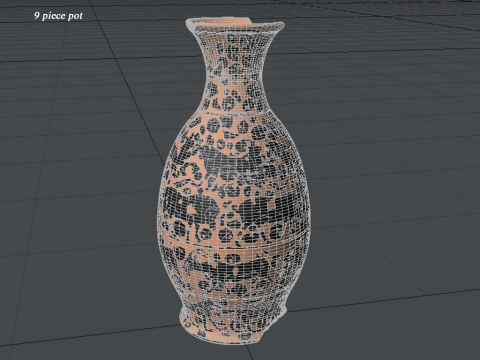Click the '9 piece pot' label
Viewport: 480px width, 360px height.
point(58,16)
